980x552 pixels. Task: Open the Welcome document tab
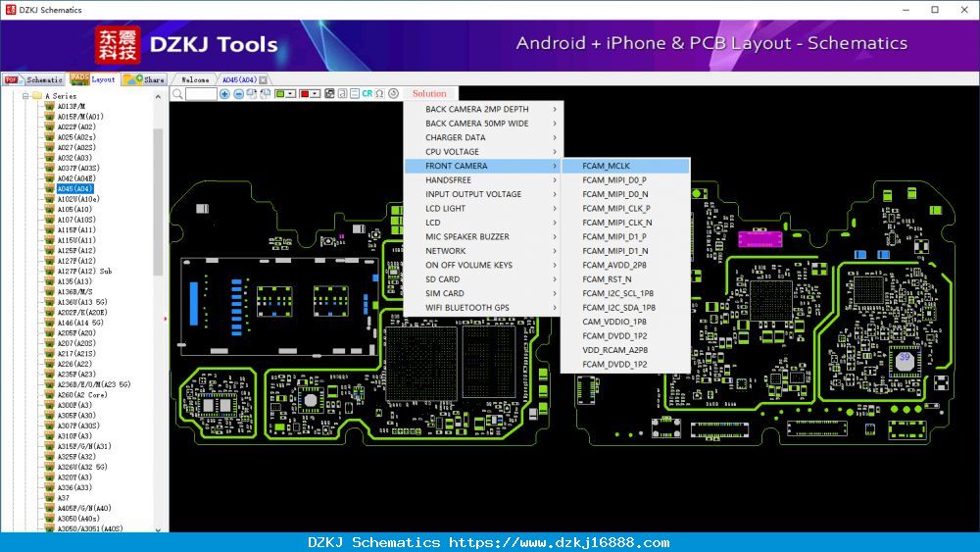click(x=195, y=80)
